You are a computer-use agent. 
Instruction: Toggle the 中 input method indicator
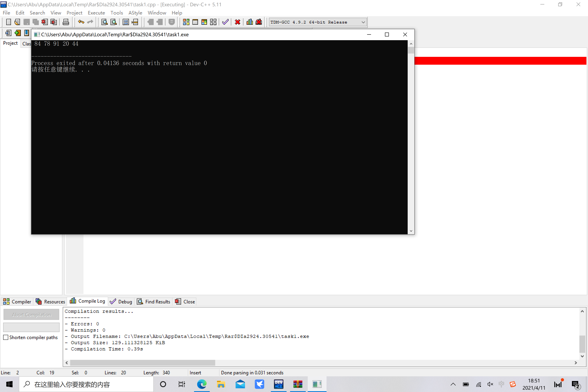tap(501, 384)
